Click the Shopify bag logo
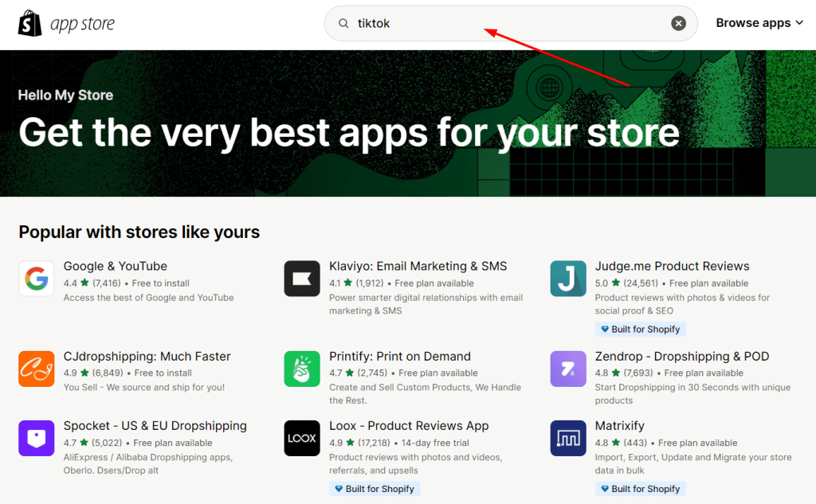Viewport: 816px width, 504px height. 29,23
